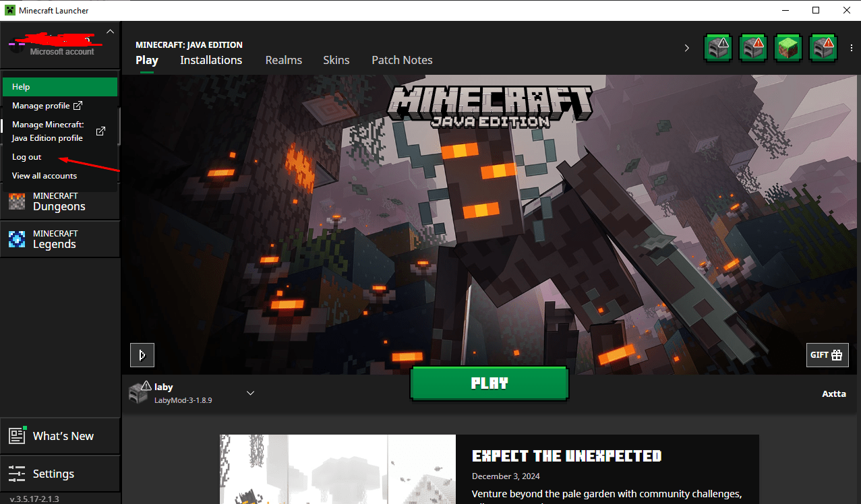The image size is (861, 504).
Task: Launch the furnace installation with dark warning badge
Action: click(x=719, y=48)
